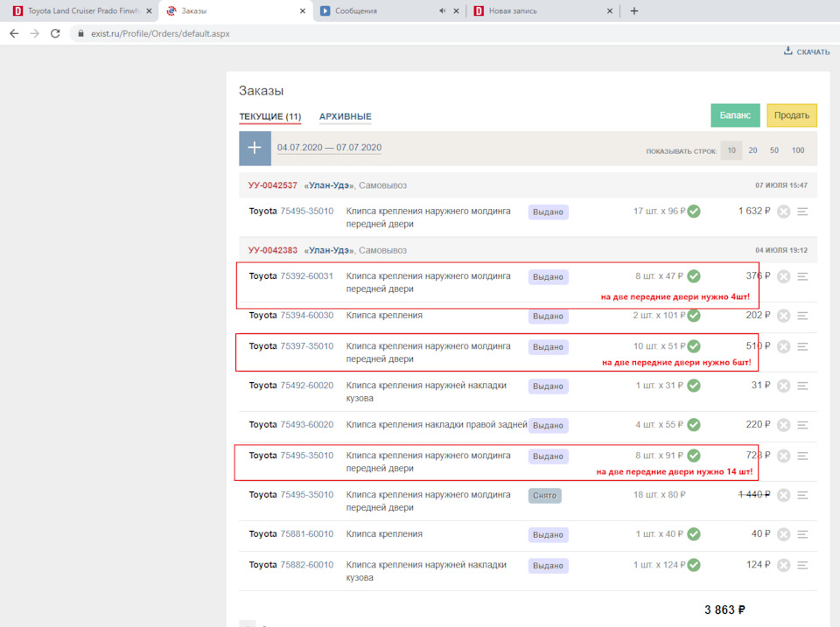Open the row menu for 75881-60010
The image size is (840, 627).
point(802,534)
